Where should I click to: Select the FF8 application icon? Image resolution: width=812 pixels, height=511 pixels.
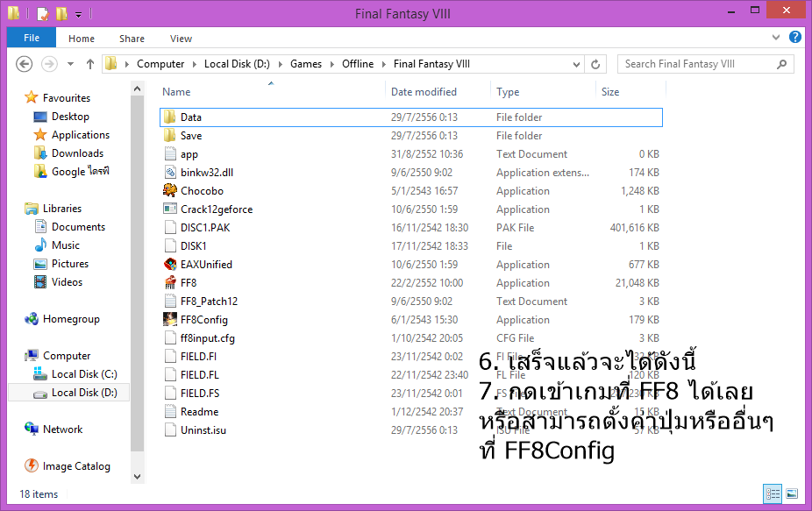pyautogui.click(x=170, y=283)
